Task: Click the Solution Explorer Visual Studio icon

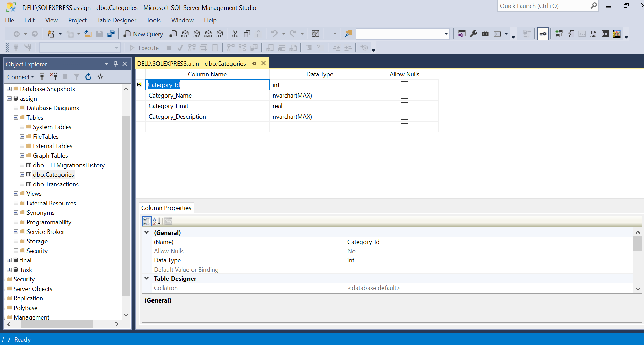Action: [x=462, y=34]
